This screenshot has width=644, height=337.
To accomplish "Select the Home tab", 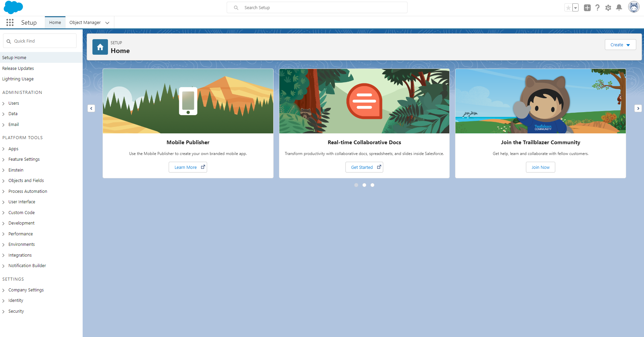I will tap(55, 22).
